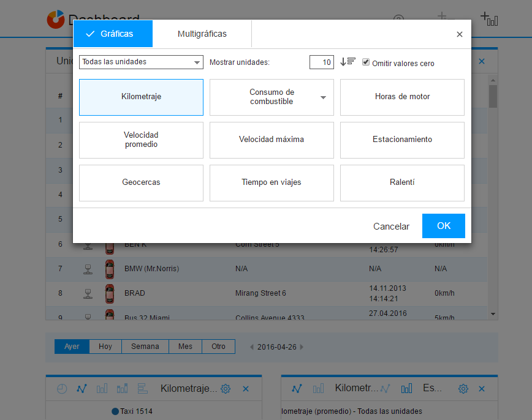This screenshot has width=532, height=420.
Task: Click the 'Mostrar unidades' number field
Action: (x=321, y=62)
